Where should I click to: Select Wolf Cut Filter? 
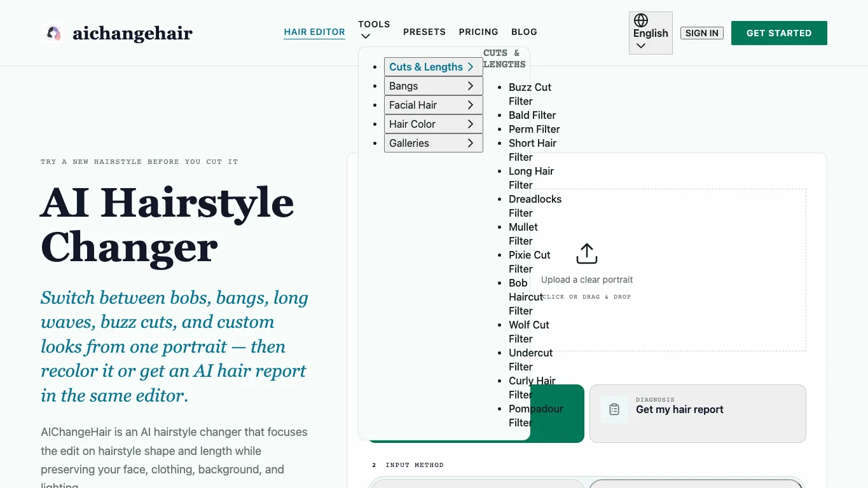529,332
